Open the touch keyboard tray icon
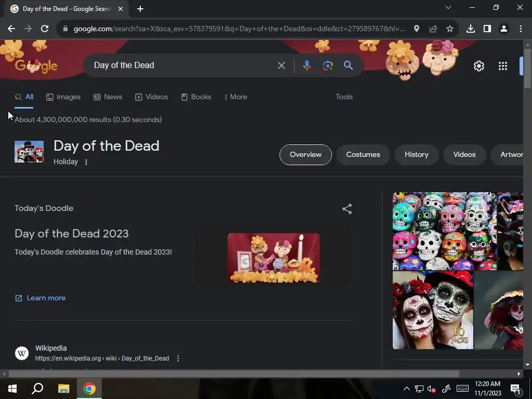This screenshot has width=532, height=399. click(462, 389)
